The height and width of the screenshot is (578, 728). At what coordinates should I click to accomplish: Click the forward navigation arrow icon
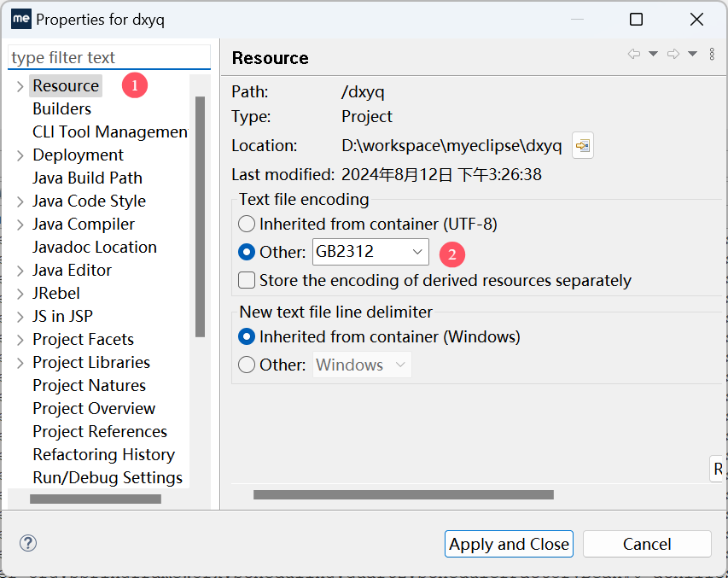click(x=673, y=54)
